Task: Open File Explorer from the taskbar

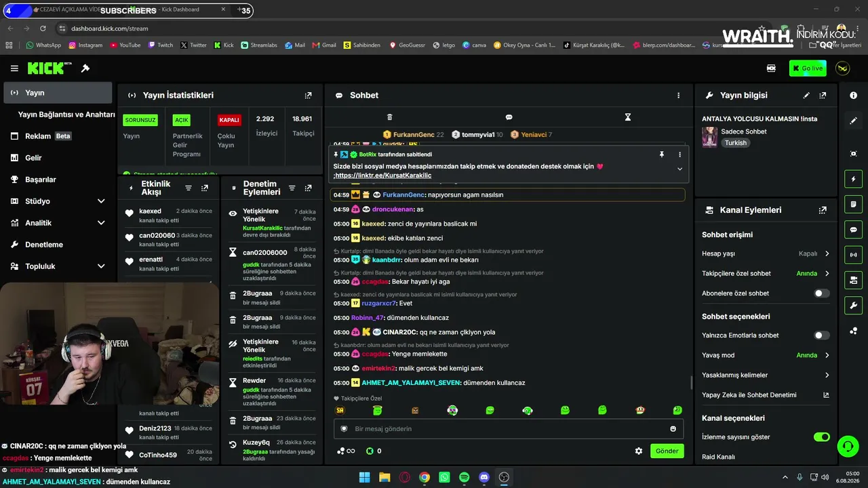Action: (x=384, y=477)
